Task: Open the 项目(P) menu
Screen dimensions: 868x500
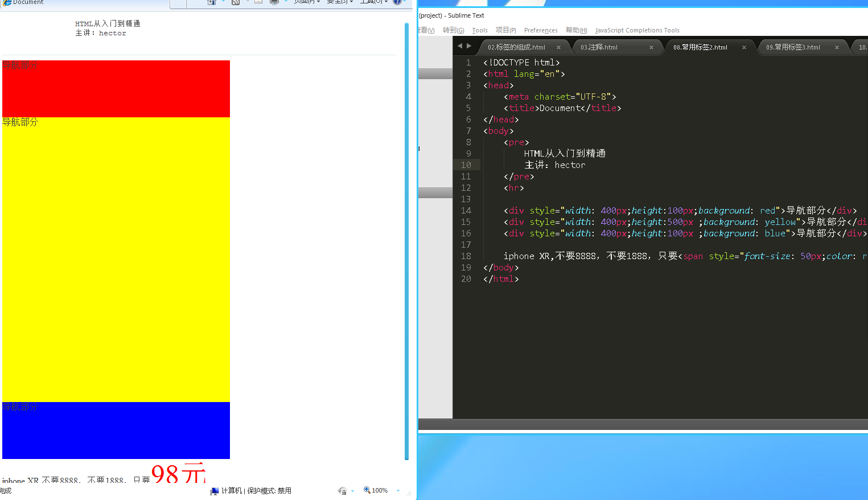Action: coord(505,30)
